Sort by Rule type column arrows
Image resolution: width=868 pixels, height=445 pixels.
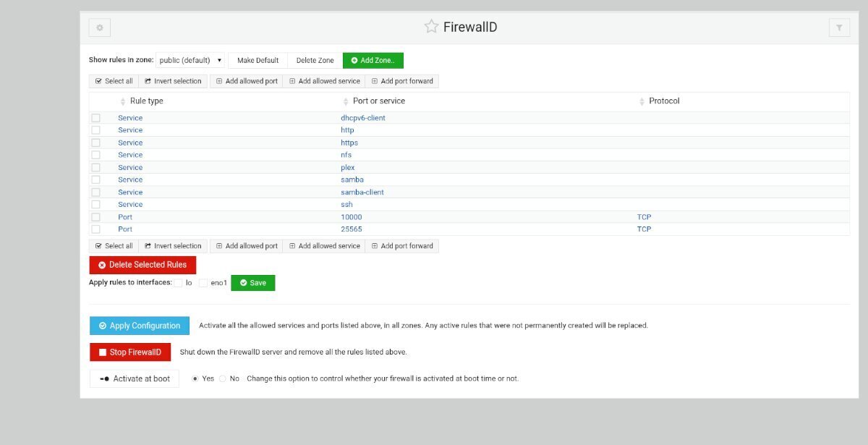[123, 101]
